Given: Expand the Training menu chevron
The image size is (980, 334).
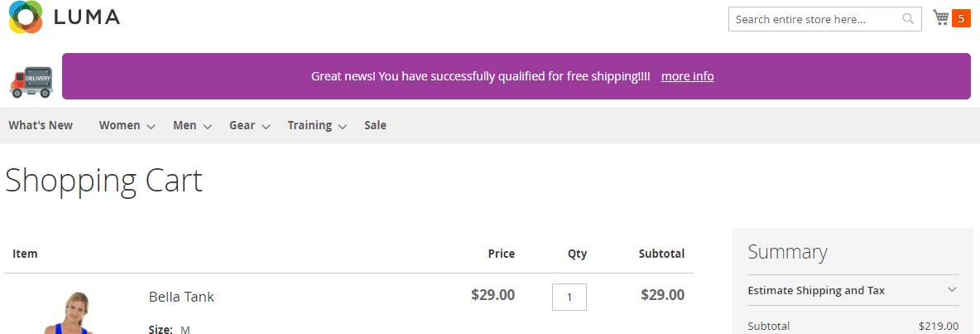Looking at the screenshot, I should (343, 127).
